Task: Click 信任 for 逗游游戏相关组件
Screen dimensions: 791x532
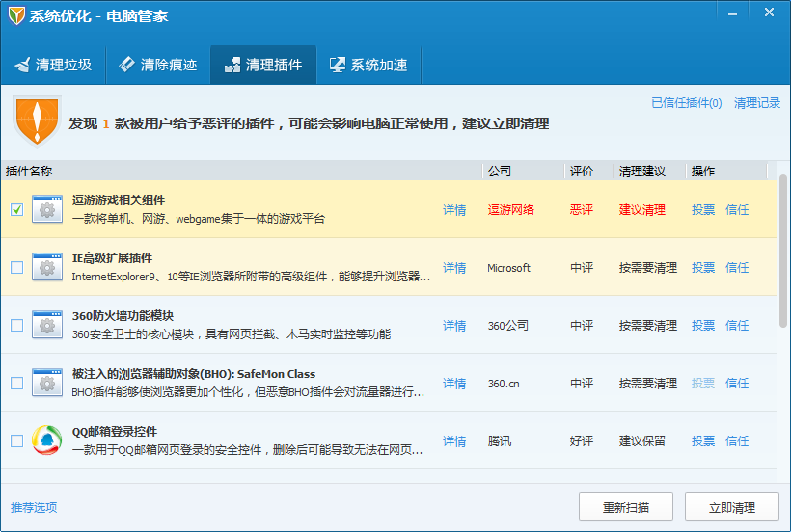Action: pyautogui.click(x=737, y=210)
